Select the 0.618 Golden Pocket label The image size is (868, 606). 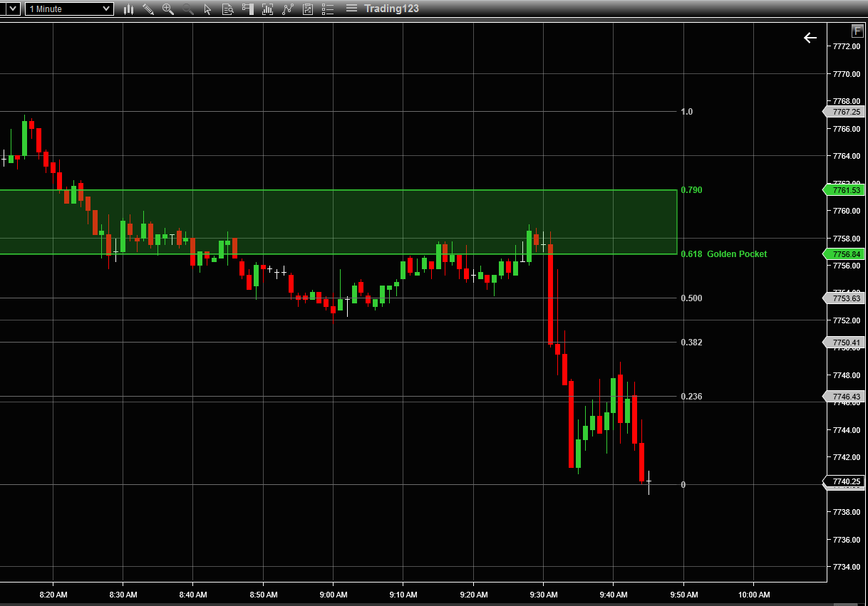[x=724, y=254]
